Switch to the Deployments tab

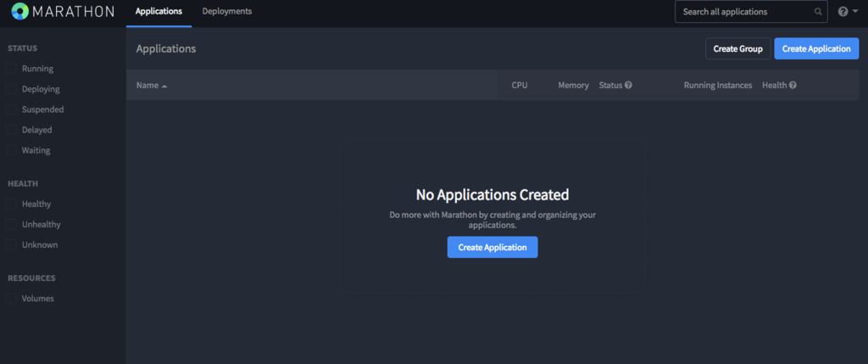227,12
